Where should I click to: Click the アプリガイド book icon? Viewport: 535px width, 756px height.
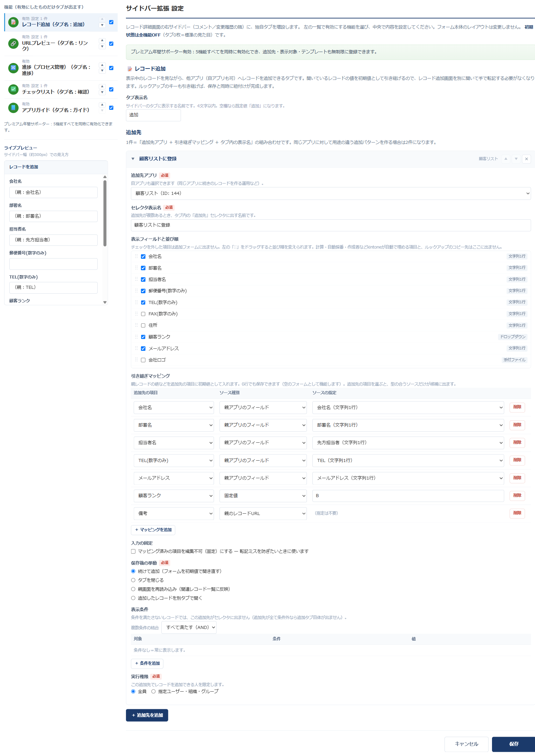(x=13, y=108)
